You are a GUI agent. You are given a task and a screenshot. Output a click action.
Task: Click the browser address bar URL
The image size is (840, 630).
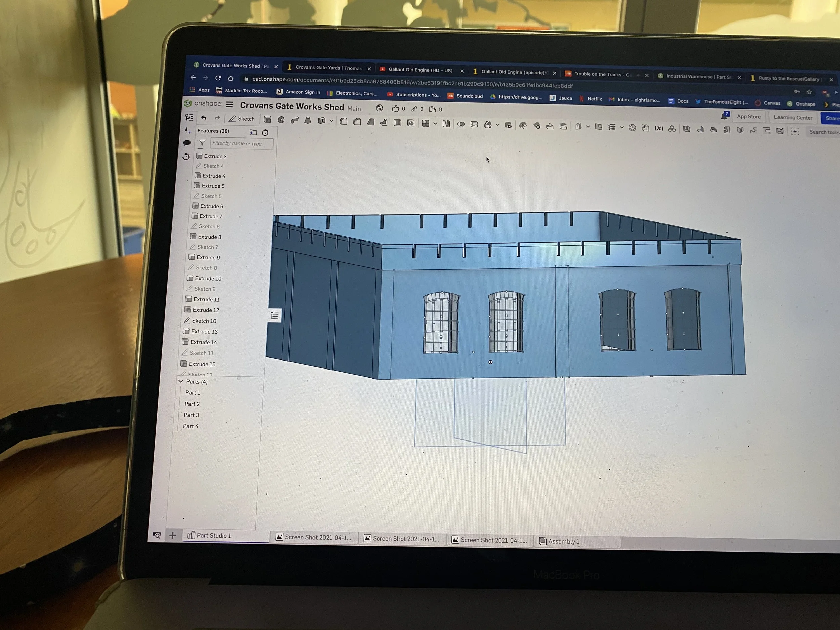pyautogui.click(x=412, y=83)
